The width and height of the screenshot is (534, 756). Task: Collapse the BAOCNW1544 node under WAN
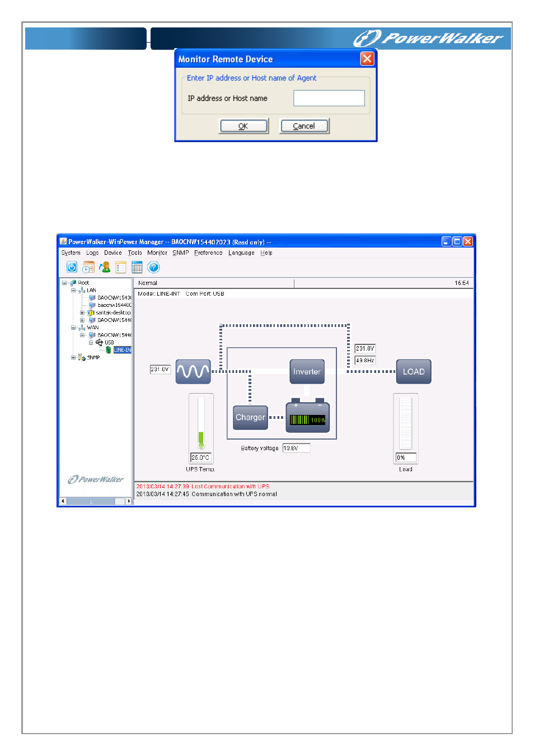point(82,335)
